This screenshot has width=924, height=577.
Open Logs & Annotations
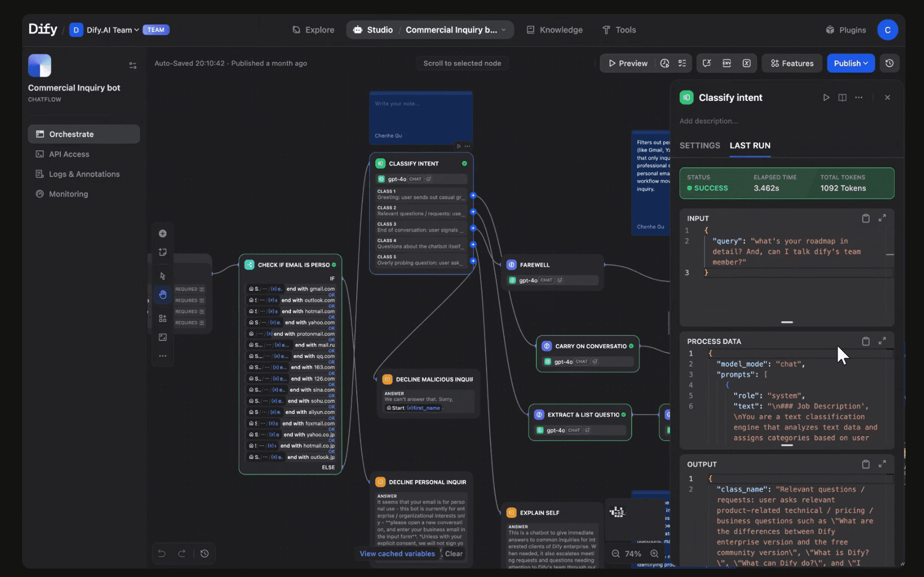83,174
